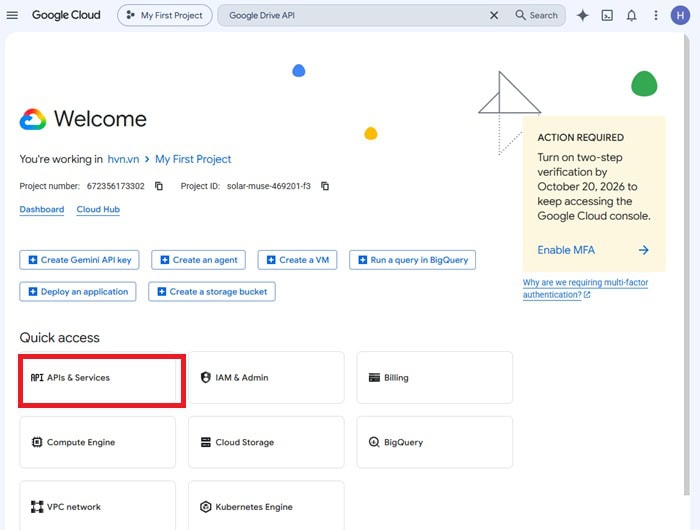Click Run a query in BigQuery button
The width and height of the screenshot is (700, 530).
pos(412,260)
